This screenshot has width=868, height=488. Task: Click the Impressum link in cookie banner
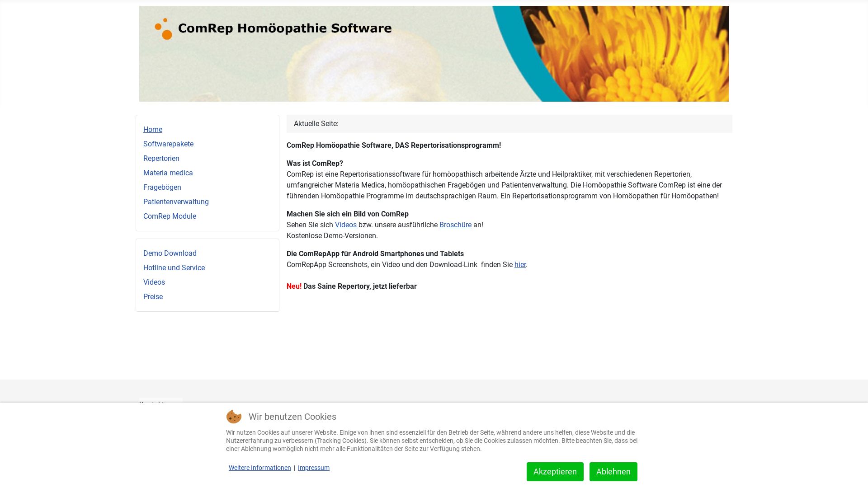pos(313,467)
